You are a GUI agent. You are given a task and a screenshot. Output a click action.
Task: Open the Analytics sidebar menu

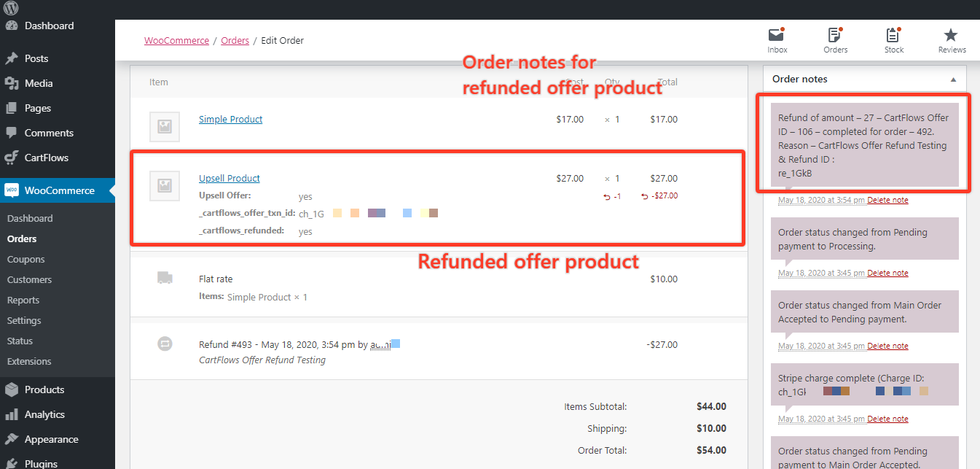pyautogui.click(x=44, y=414)
